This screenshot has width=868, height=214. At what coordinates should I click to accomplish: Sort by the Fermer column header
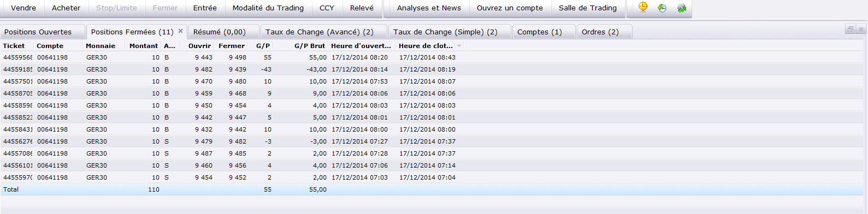point(232,46)
